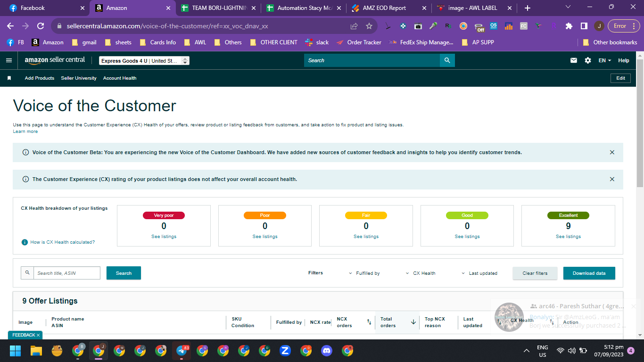This screenshot has height=362, width=644.
Task: Open Add Products in the navigation bar
Action: pos(40,78)
